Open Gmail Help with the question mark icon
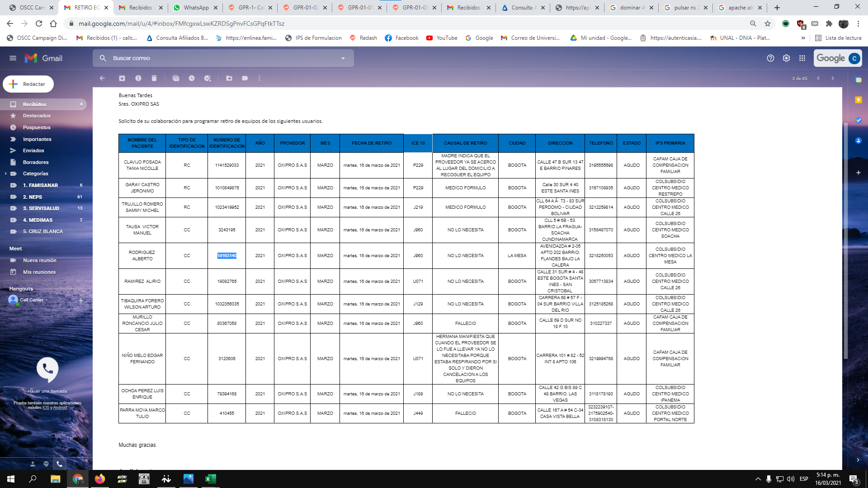The height and width of the screenshot is (488, 868). (770, 58)
